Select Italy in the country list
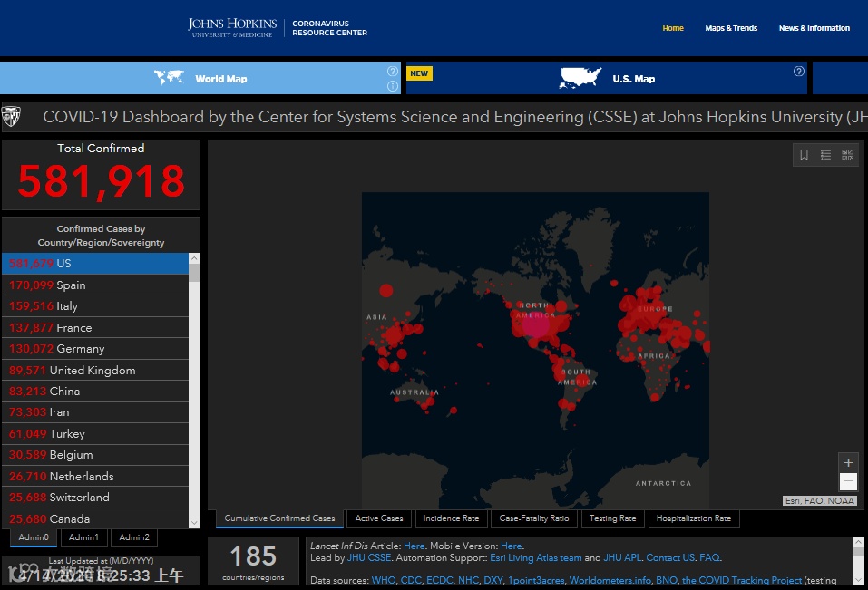Image resolution: width=868 pixels, height=590 pixels. coord(95,306)
